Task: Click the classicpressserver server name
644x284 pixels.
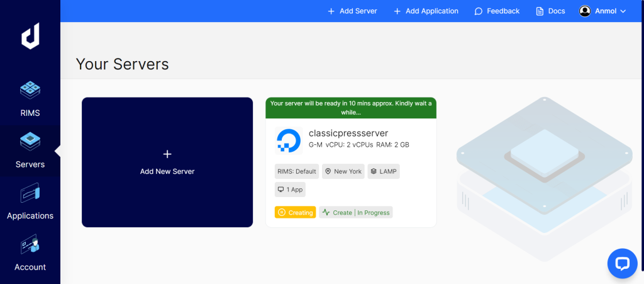Action: tap(348, 133)
